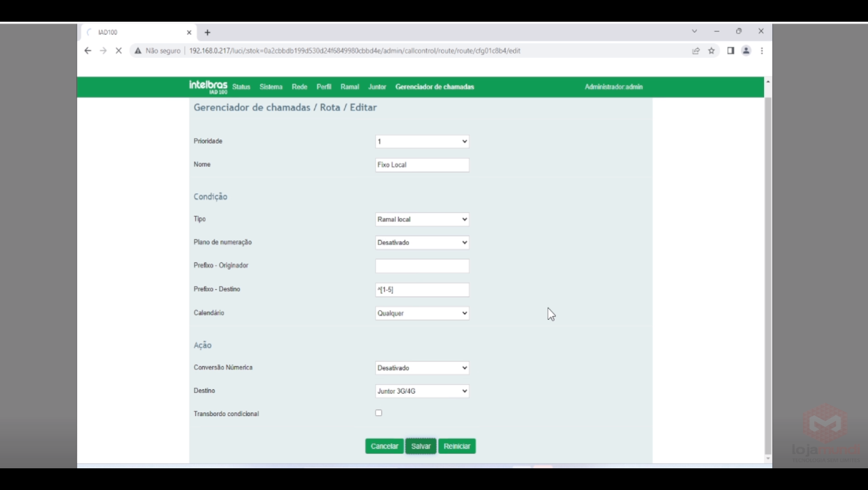Select the IAD100 browser tab

click(139, 33)
